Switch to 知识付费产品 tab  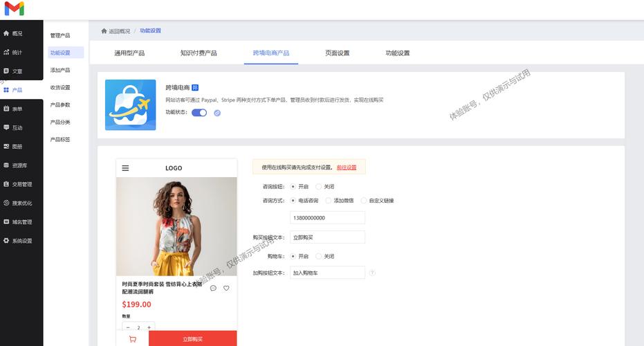(x=199, y=53)
